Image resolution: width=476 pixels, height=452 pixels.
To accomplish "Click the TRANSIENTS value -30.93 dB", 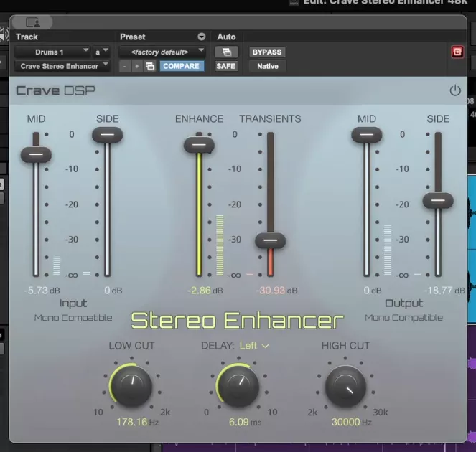I will [x=276, y=291].
